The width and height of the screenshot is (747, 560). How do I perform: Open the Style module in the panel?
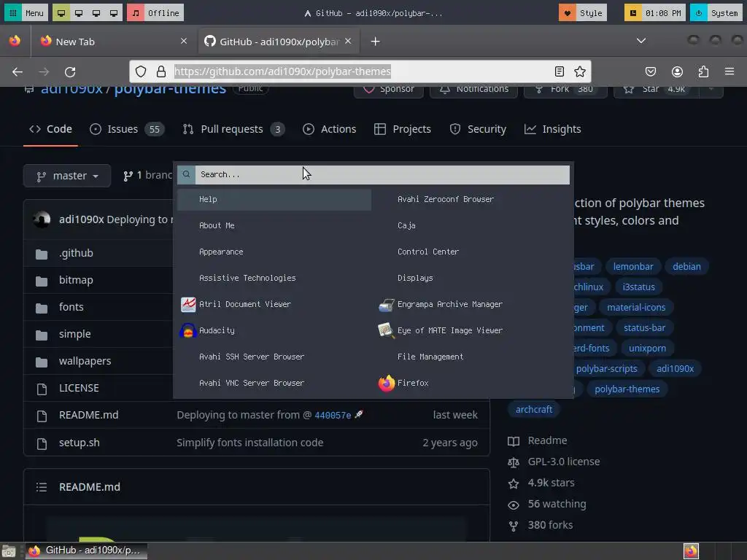(x=583, y=13)
